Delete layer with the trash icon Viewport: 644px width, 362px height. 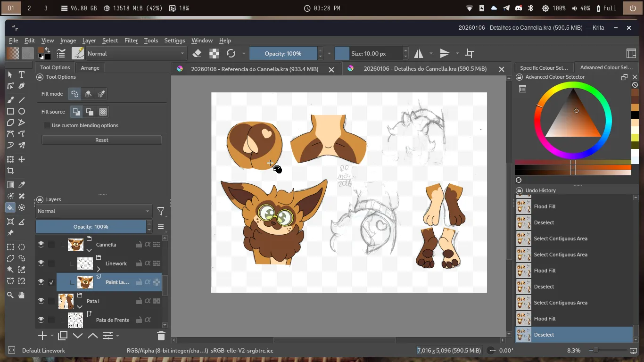[161, 336]
